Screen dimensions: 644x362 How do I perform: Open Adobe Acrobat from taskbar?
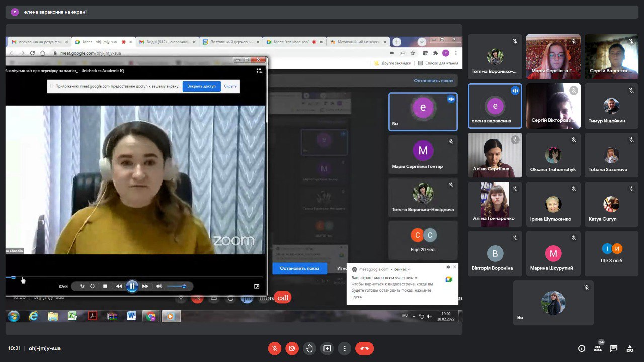click(93, 316)
